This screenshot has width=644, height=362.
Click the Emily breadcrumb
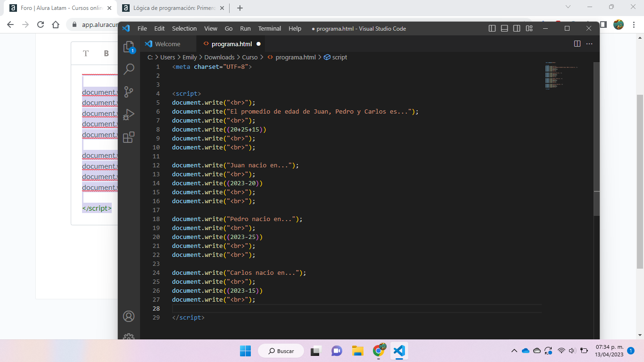[x=190, y=57]
